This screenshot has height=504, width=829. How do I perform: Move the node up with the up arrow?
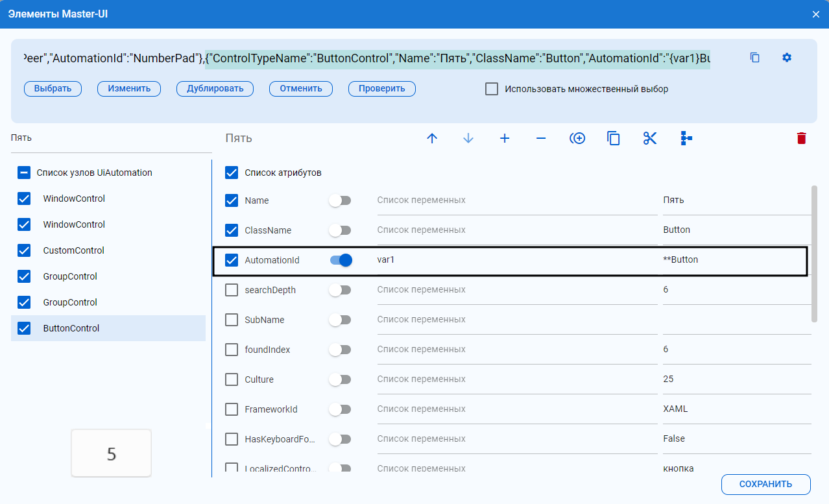pos(432,138)
